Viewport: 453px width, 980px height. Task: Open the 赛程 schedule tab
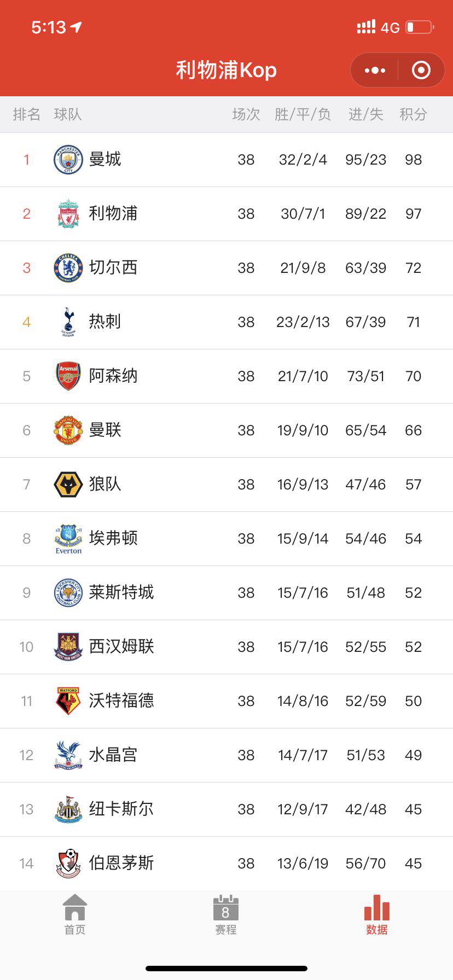tap(225, 915)
